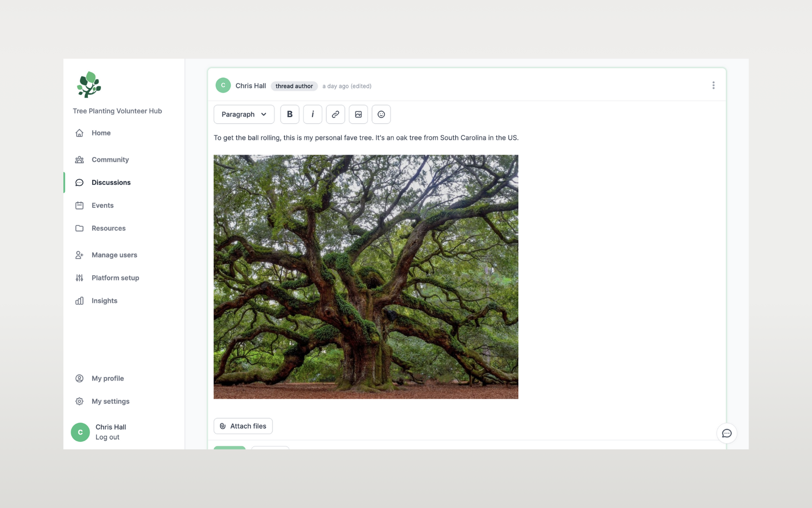Click the Chris Hall author name in post header
Viewport: 812px width, 508px height.
coord(250,86)
